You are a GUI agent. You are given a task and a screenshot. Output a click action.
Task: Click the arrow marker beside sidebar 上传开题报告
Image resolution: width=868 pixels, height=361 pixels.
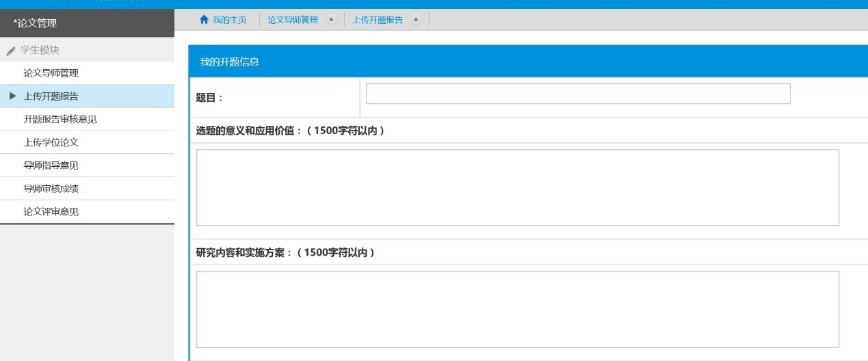[x=12, y=96]
